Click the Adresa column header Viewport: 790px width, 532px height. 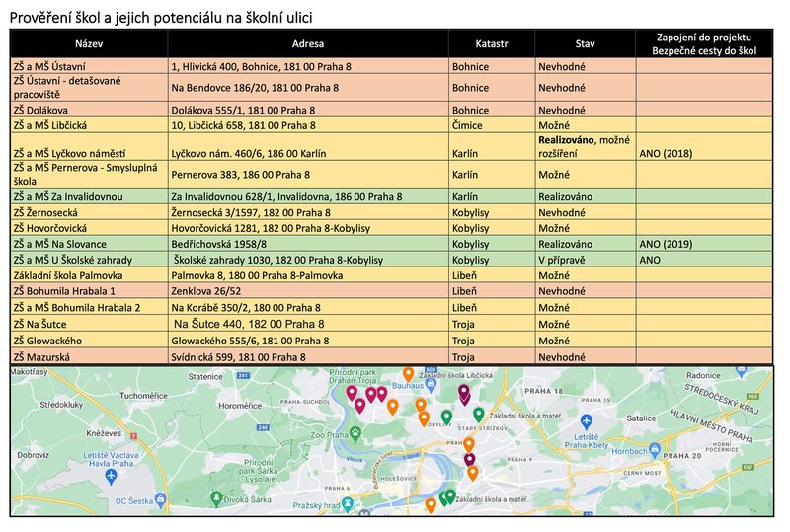(308, 44)
